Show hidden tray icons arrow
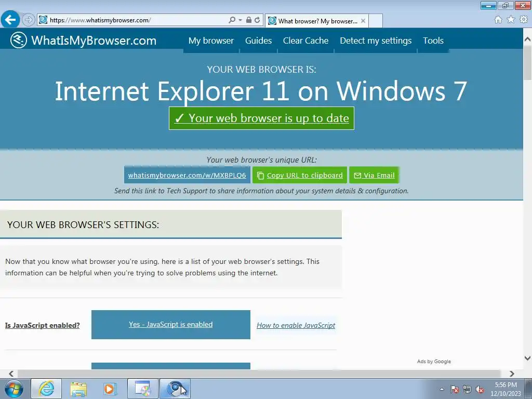Image resolution: width=532 pixels, height=399 pixels. pos(442,389)
